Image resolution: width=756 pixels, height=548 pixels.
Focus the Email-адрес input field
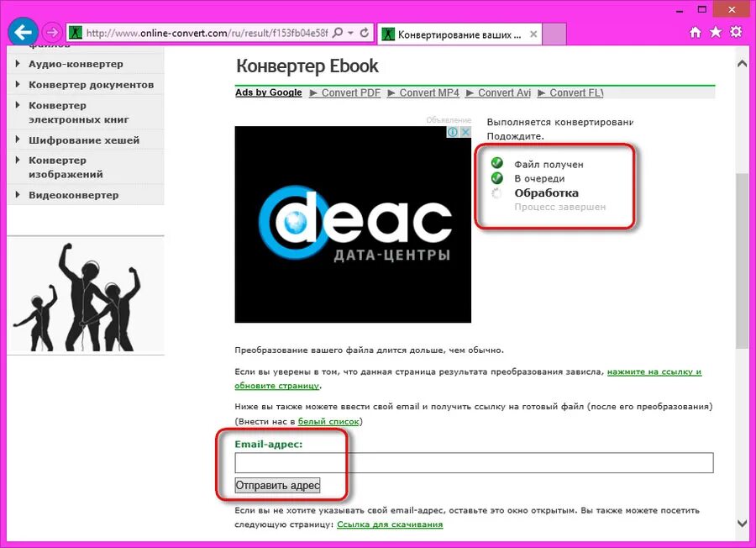[x=474, y=463]
